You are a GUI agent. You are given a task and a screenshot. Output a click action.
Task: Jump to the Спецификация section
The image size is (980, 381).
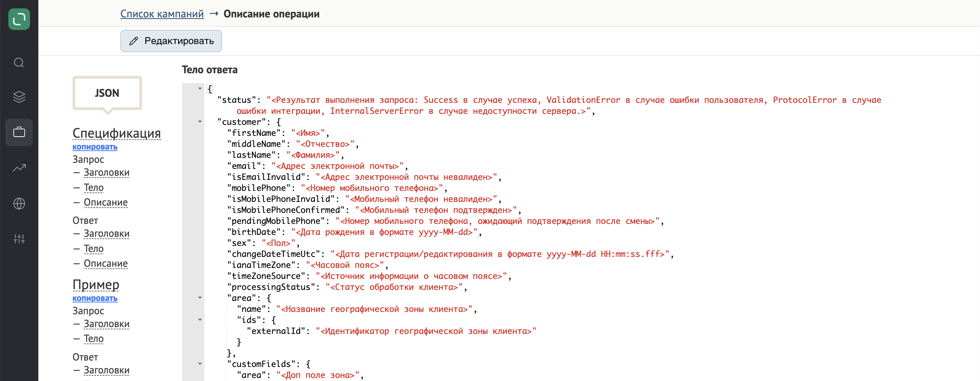click(x=116, y=133)
